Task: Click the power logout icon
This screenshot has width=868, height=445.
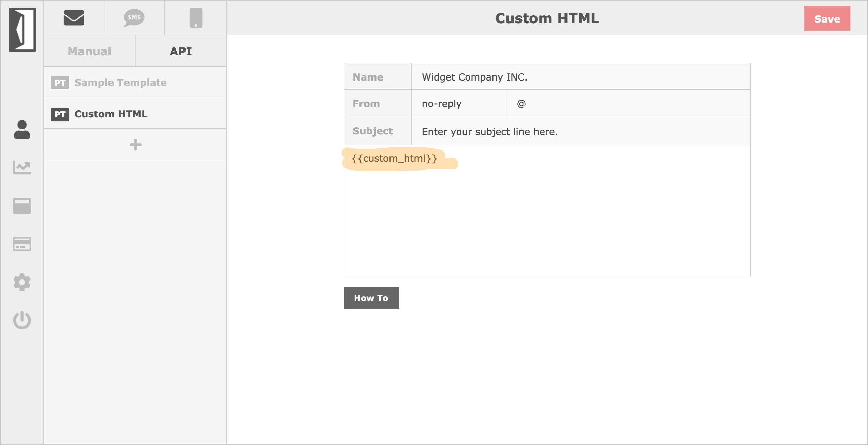Action: click(22, 320)
